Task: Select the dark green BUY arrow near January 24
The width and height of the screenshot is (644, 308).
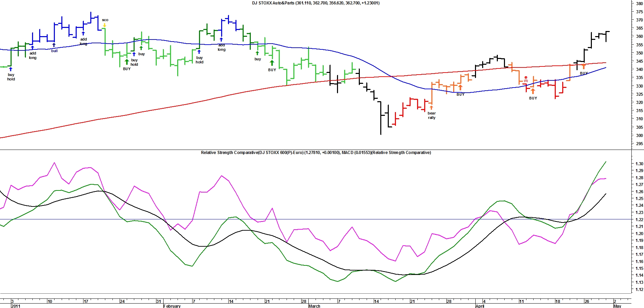Action: click(x=127, y=62)
